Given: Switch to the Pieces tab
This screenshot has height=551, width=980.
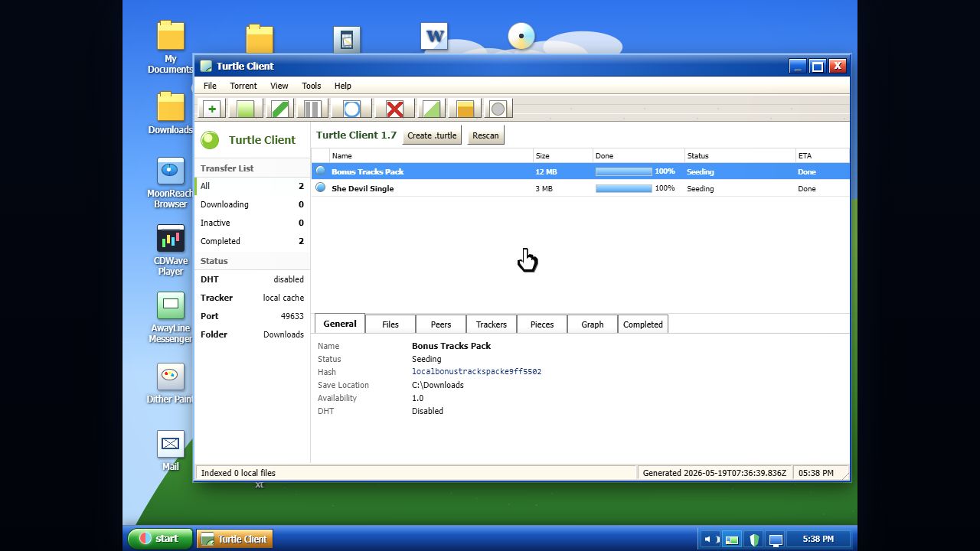Looking at the screenshot, I should click(542, 324).
